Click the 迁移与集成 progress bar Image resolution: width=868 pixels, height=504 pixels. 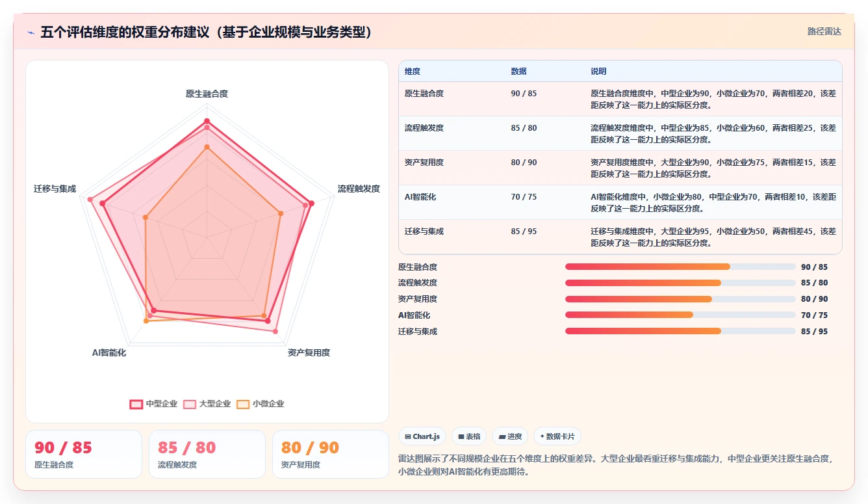point(680,332)
